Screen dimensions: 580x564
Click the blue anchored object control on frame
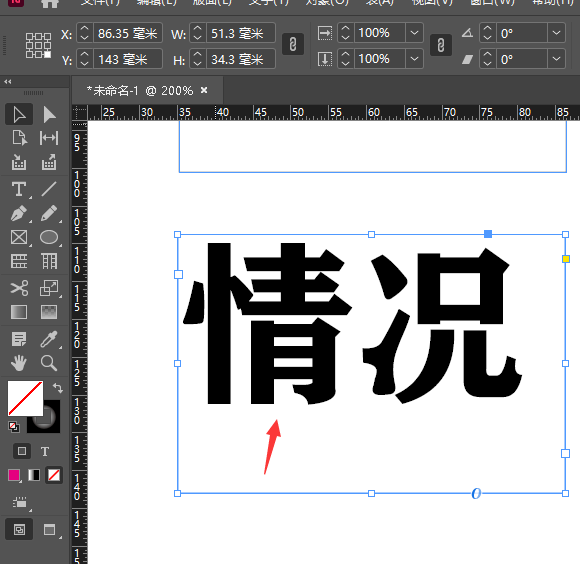(x=488, y=234)
